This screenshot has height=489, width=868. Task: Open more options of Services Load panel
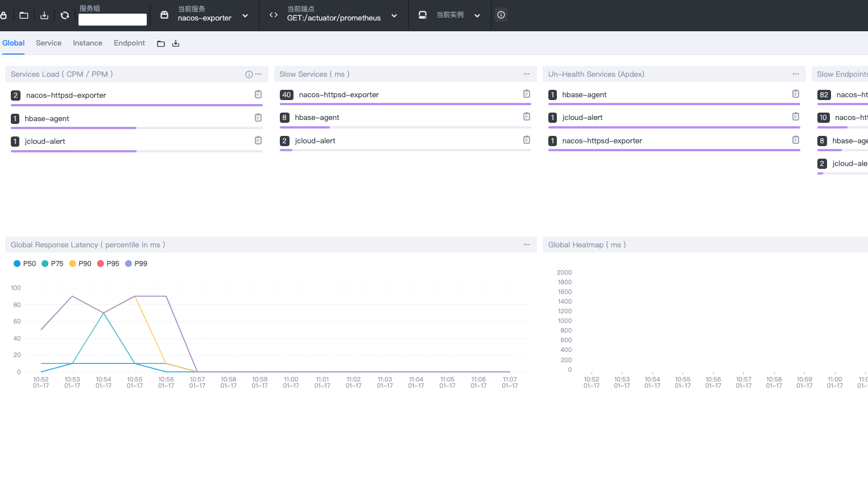[258, 74]
